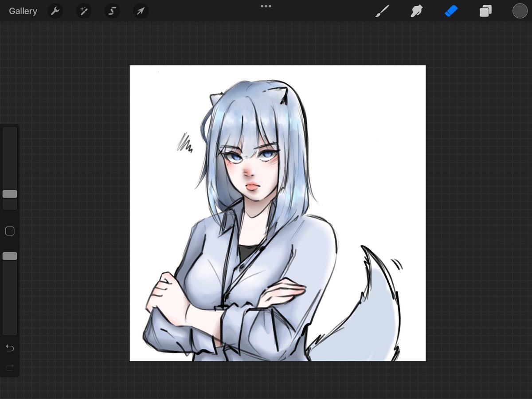The height and width of the screenshot is (399, 532).
Task: Select the Brush tool
Action: click(x=382, y=11)
